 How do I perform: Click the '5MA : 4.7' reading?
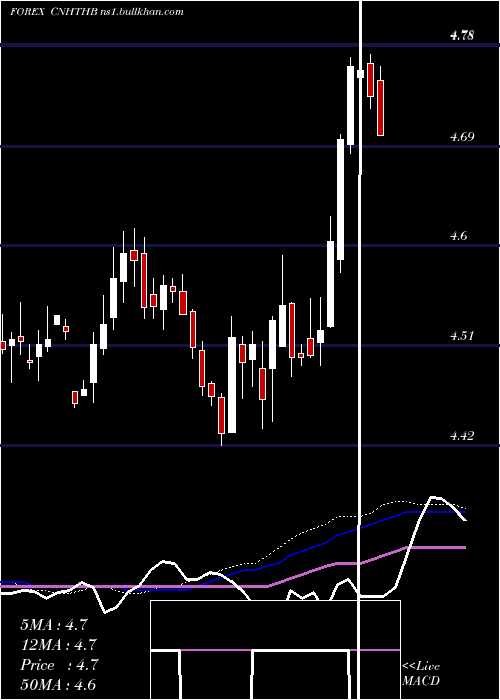54,625
